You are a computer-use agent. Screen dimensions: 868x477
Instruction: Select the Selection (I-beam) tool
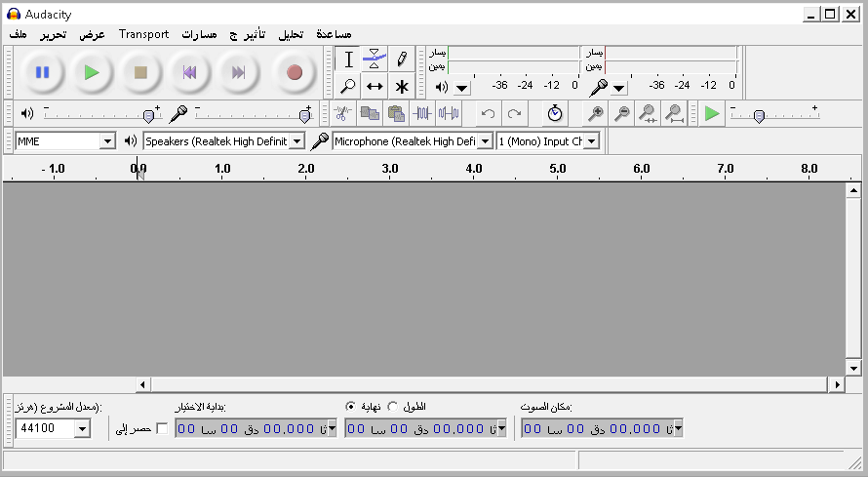(348, 60)
